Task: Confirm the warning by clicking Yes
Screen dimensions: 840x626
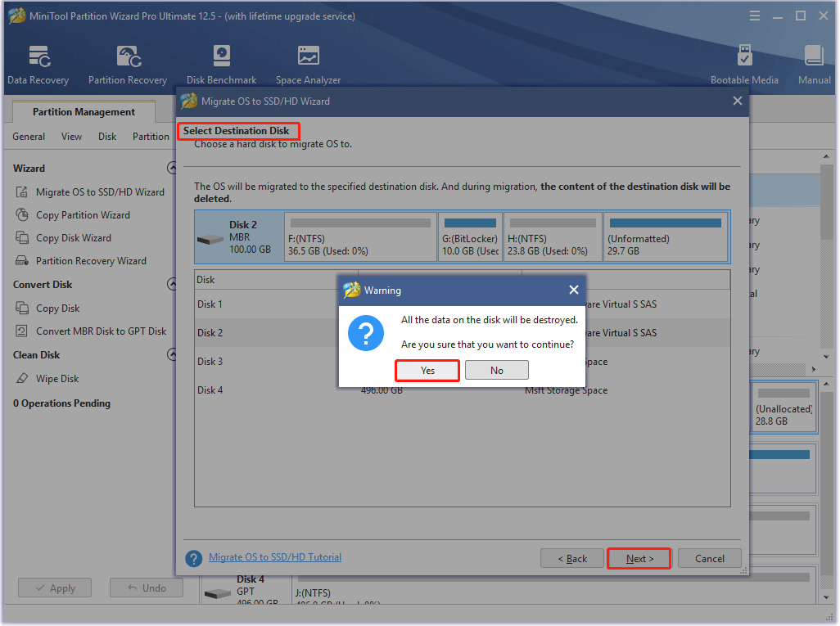Action: point(427,371)
